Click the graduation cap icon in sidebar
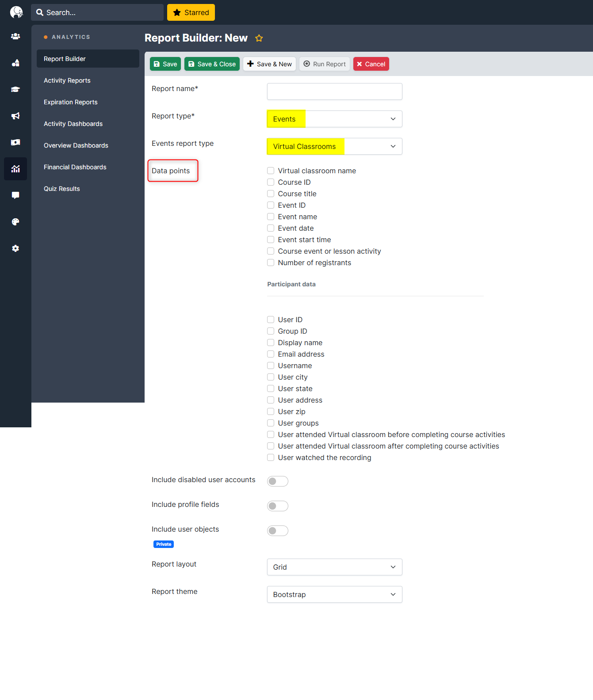 15,89
